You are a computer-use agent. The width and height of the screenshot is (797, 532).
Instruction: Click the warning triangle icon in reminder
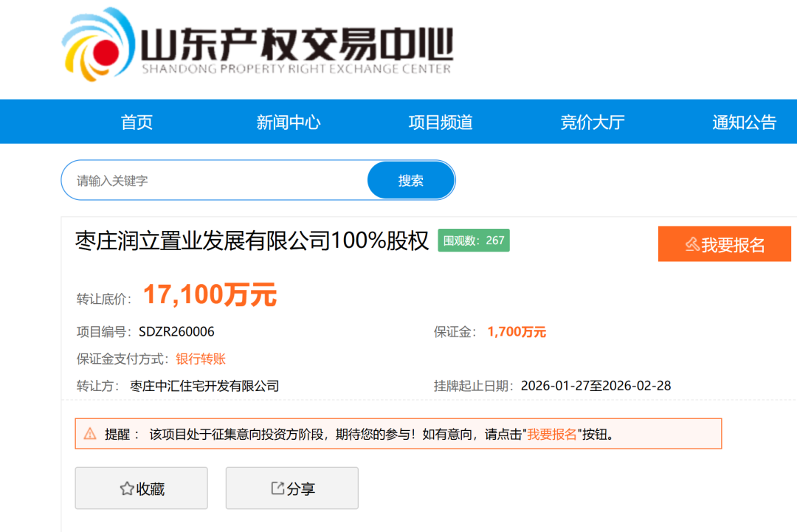90,434
